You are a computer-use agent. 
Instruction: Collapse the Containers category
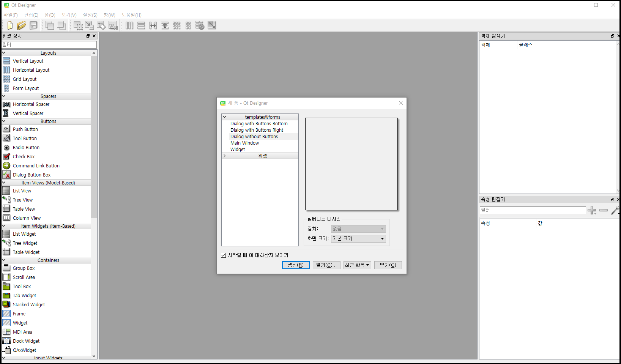coord(4,260)
